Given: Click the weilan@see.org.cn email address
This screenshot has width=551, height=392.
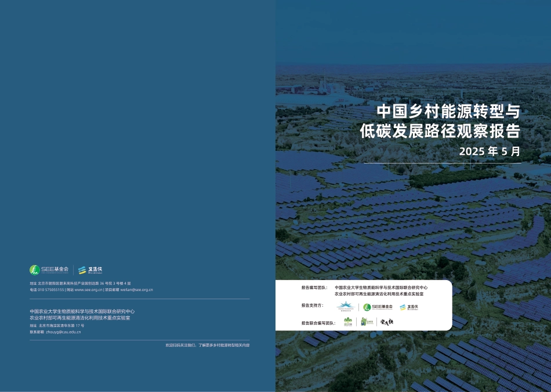Looking at the screenshot, I should click(137, 290).
